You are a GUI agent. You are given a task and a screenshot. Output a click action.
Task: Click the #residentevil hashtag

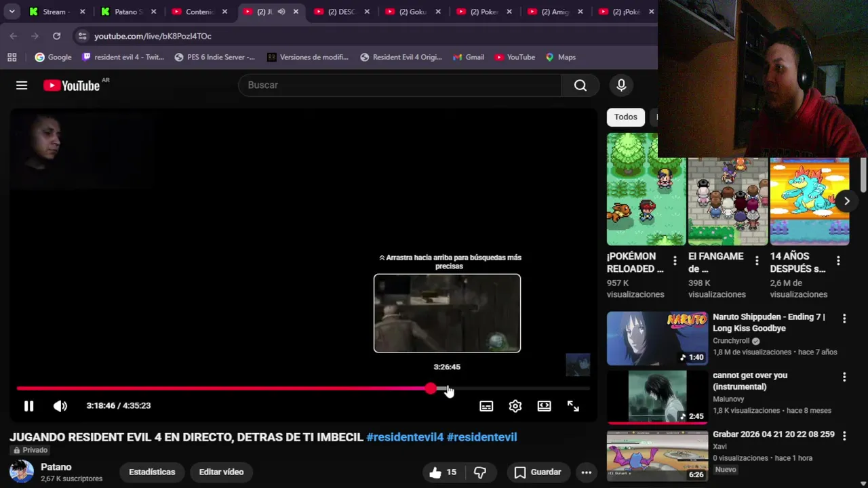481,437
